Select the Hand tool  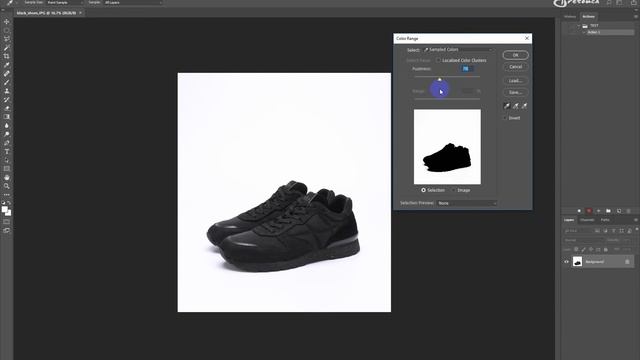pyautogui.click(x=7, y=178)
